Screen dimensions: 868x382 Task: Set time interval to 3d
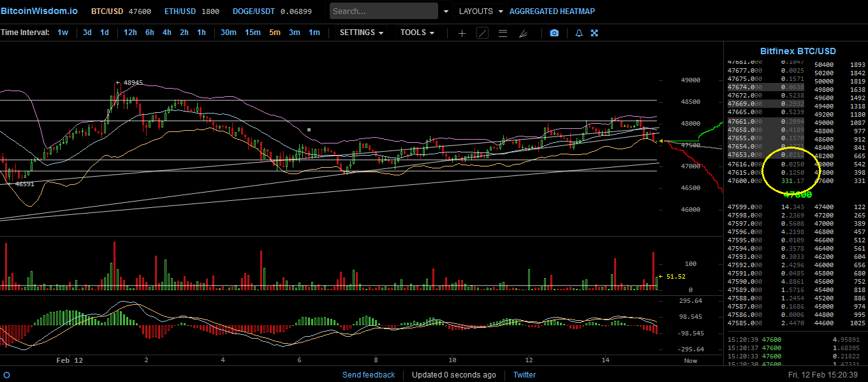pos(87,33)
